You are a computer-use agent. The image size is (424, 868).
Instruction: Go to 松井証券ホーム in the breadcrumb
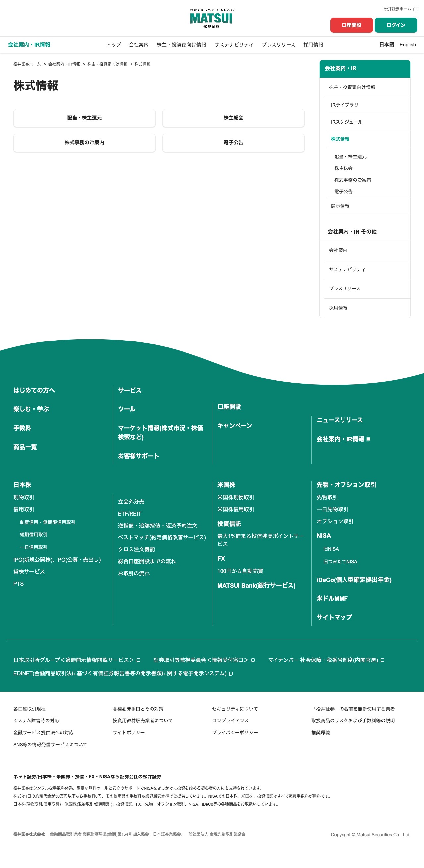click(27, 64)
